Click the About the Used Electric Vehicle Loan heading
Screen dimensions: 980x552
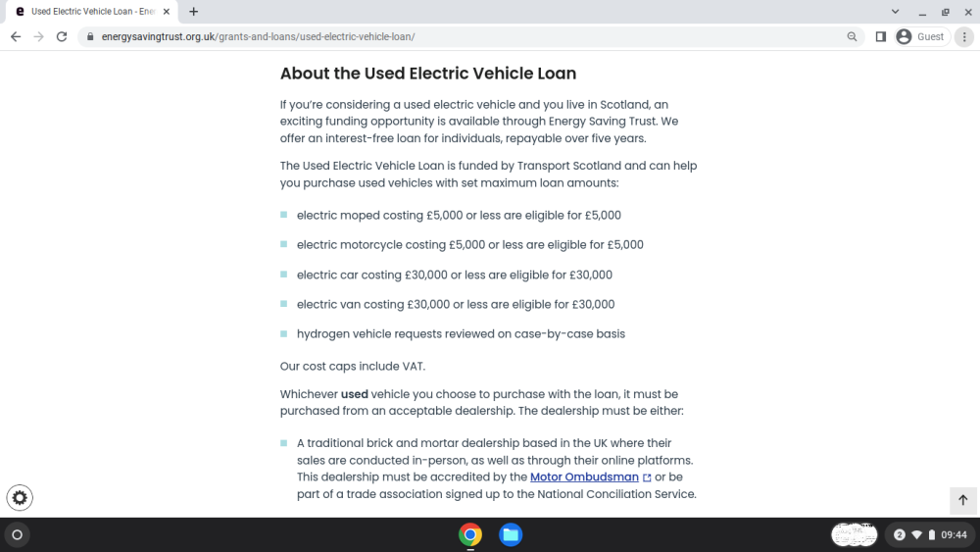click(x=428, y=74)
